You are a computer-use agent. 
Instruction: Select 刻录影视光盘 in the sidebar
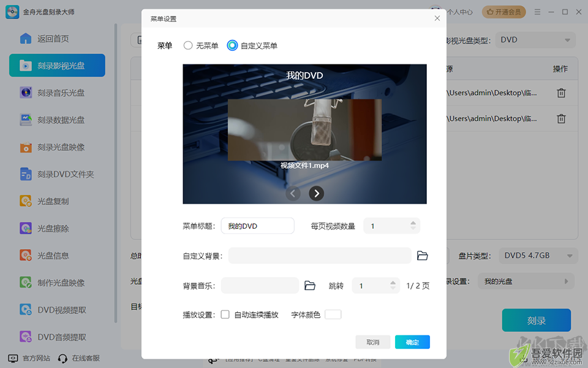coord(57,66)
